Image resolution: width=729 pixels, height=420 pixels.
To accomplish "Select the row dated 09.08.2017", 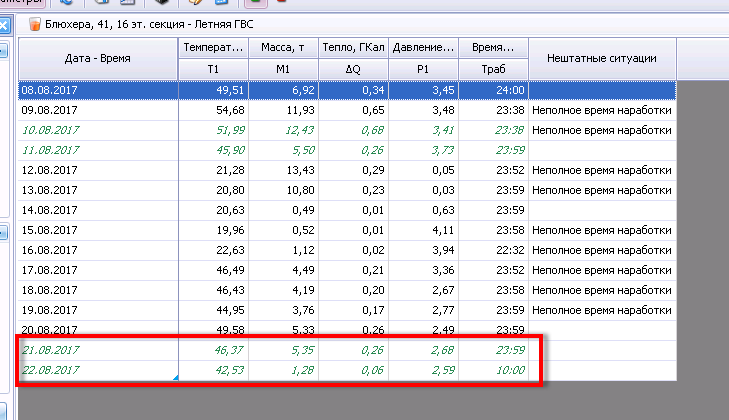I will click(x=347, y=110).
